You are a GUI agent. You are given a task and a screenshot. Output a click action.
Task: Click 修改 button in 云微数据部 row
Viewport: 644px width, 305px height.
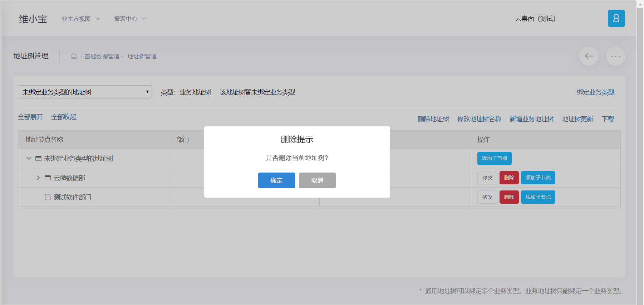pyautogui.click(x=487, y=178)
